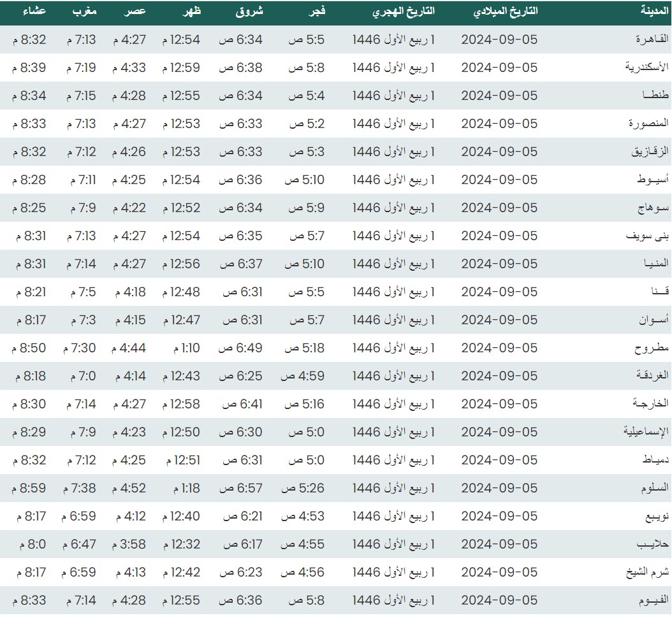Viewport: 672px width, 618px height.
Task: Click the المدينة column header
Action: [x=653, y=11]
